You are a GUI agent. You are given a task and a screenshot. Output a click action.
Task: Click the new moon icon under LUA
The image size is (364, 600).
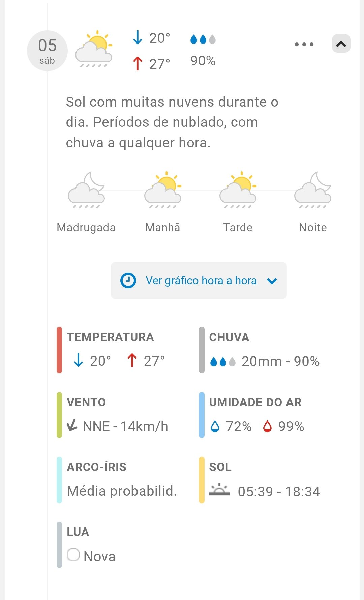pyautogui.click(x=73, y=555)
